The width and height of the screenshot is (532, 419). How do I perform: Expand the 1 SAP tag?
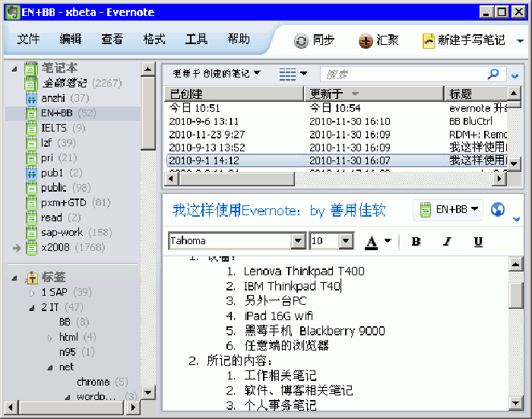coord(32,293)
